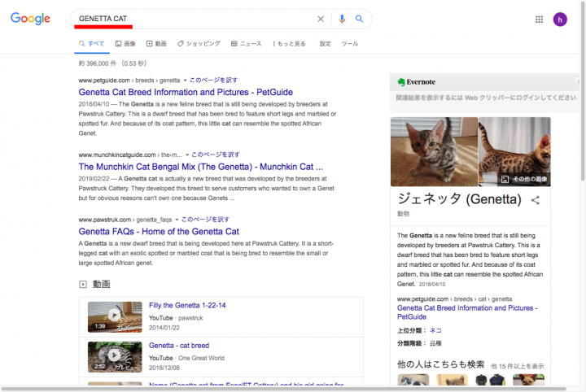
Task: Click the Evernote elephant icon
Action: coord(401,82)
